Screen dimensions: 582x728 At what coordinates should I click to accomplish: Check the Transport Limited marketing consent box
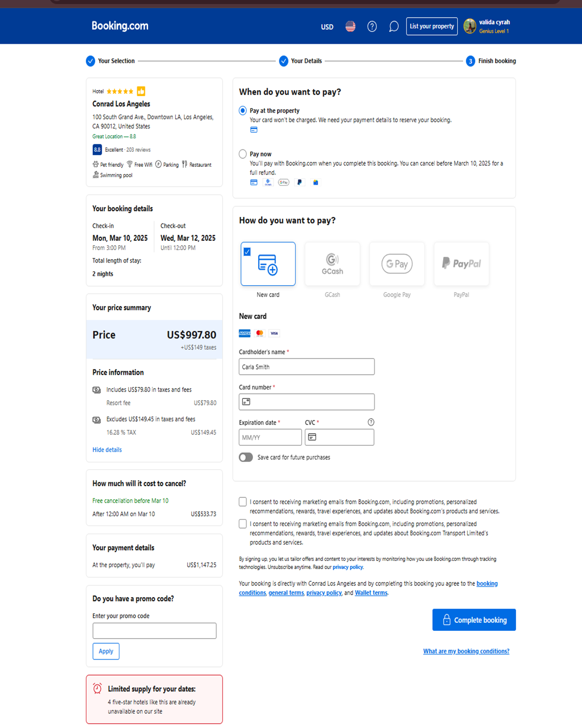tap(243, 524)
